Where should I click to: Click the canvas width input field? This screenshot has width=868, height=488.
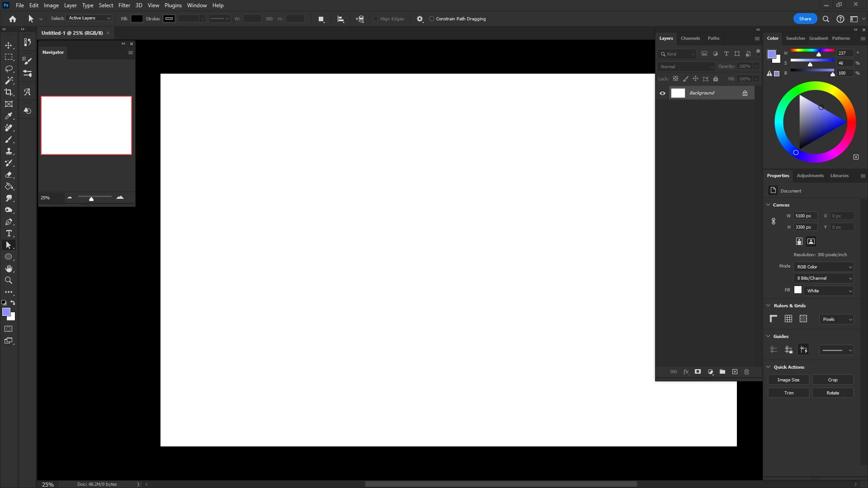[x=805, y=216]
